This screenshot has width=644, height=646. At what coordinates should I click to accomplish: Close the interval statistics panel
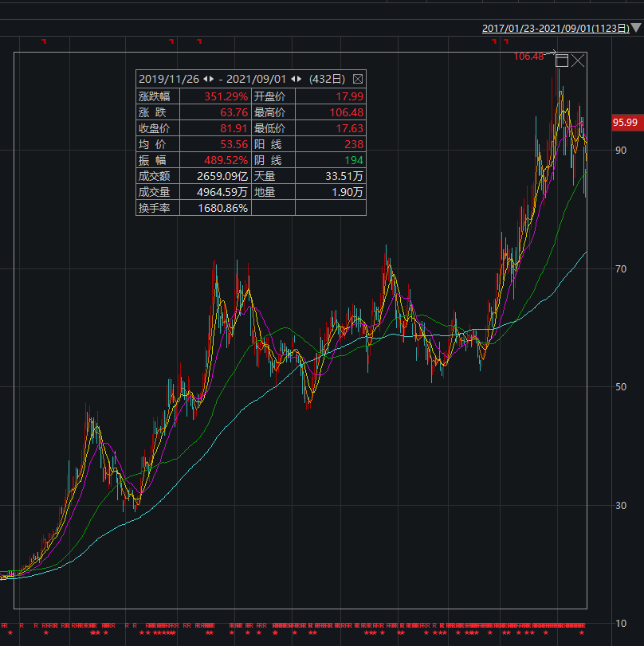coord(357,79)
